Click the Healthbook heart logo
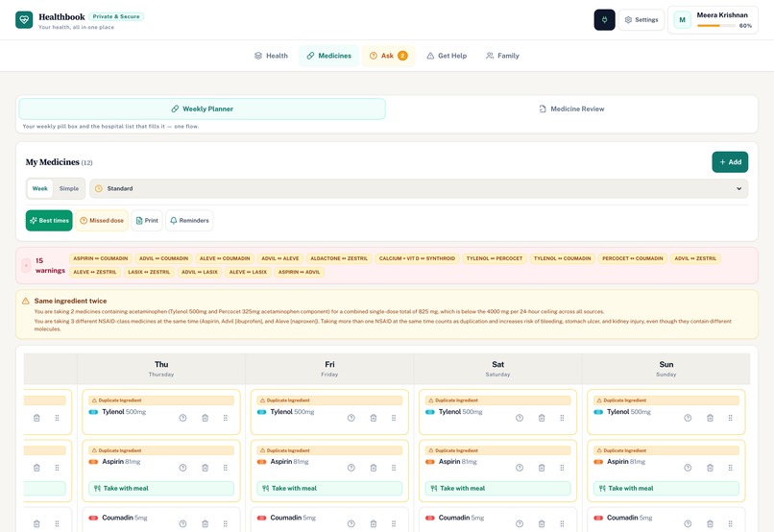The height and width of the screenshot is (532, 774). pyautogui.click(x=24, y=20)
